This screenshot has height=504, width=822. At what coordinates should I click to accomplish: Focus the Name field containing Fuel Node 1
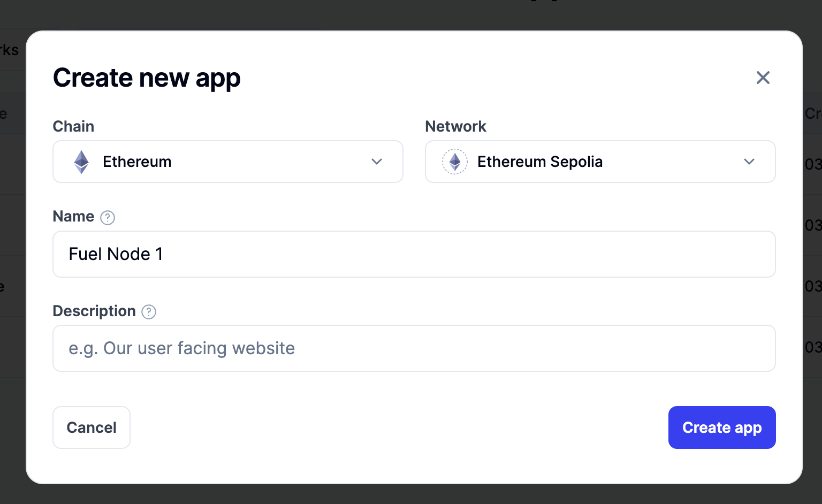pyautogui.click(x=414, y=254)
